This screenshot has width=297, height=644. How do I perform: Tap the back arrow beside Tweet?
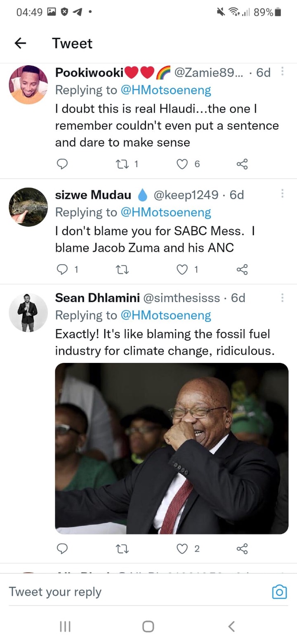point(20,43)
